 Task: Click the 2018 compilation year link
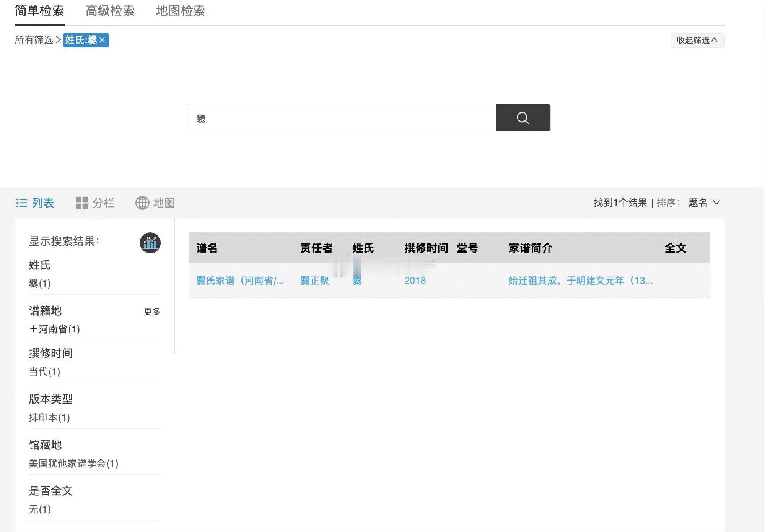click(x=415, y=281)
